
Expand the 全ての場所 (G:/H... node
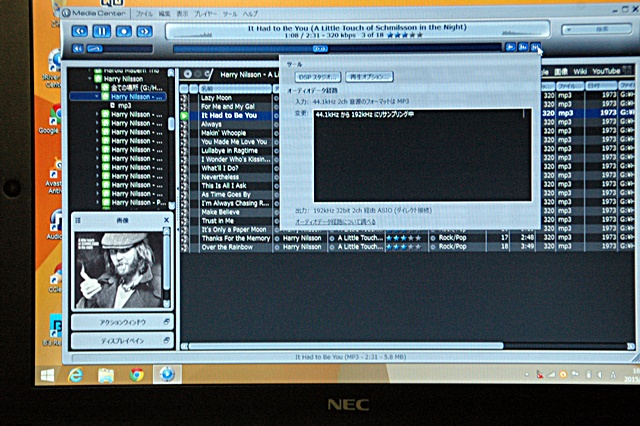tap(97, 88)
